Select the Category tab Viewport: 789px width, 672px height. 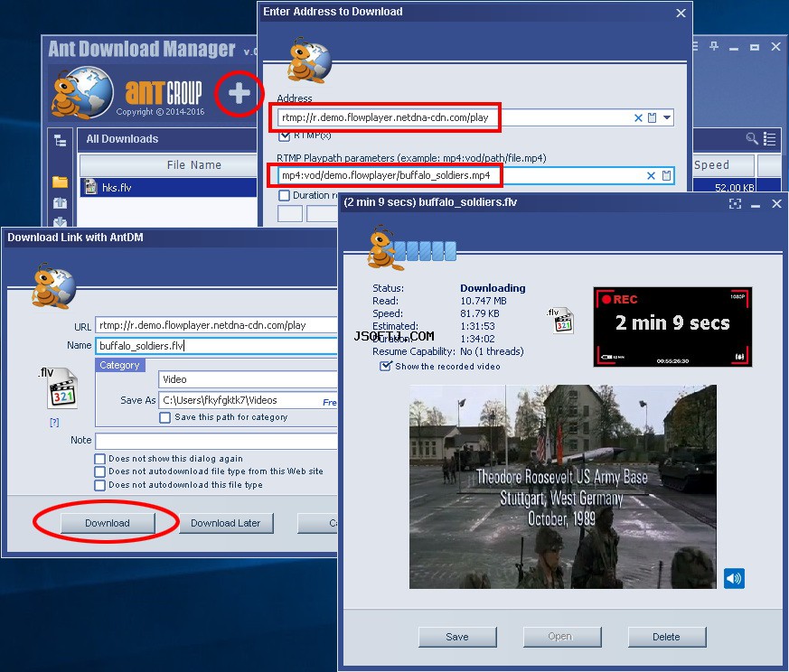120,365
